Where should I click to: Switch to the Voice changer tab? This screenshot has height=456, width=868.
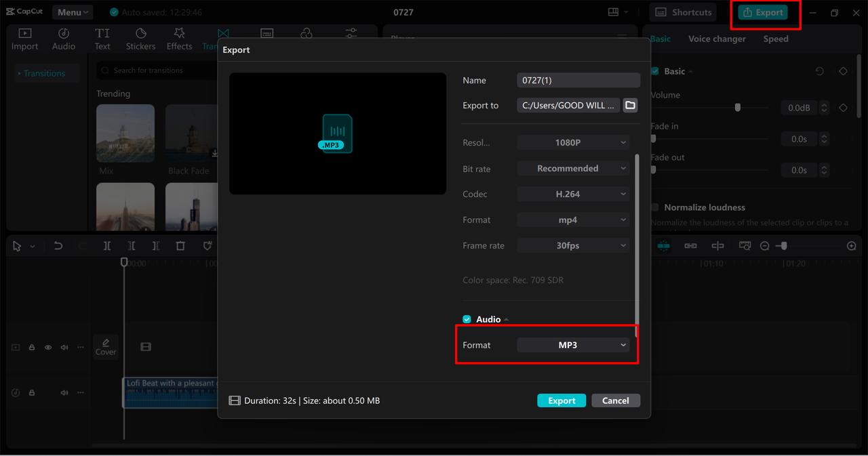(x=717, y=39)
